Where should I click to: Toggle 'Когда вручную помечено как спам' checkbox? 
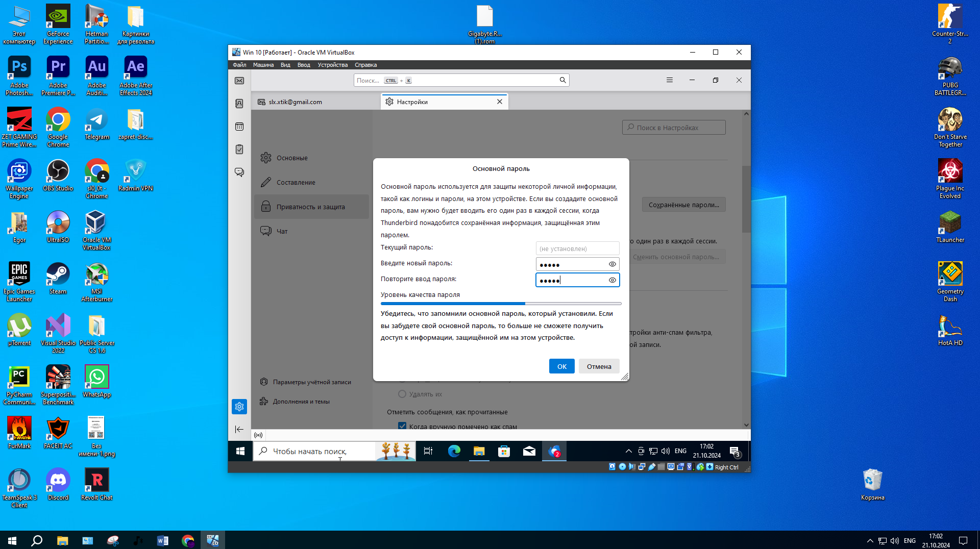click(402, 426)
